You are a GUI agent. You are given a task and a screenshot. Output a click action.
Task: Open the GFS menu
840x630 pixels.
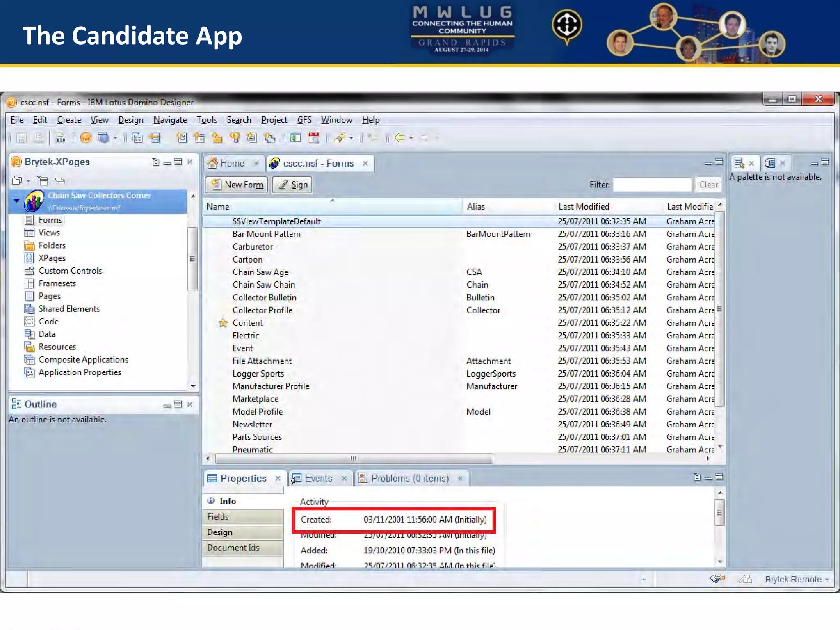(x=304, y=120)
